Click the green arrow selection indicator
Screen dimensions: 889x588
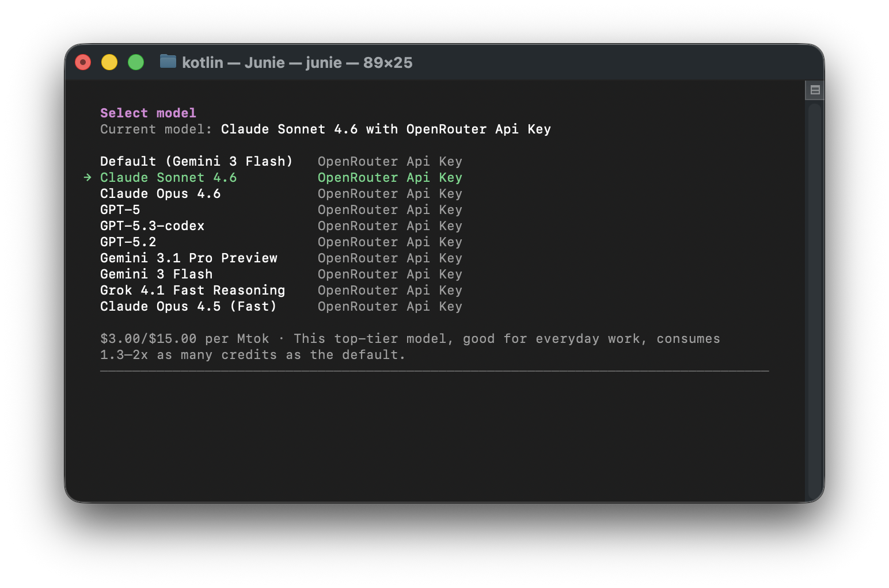(88, 177)
